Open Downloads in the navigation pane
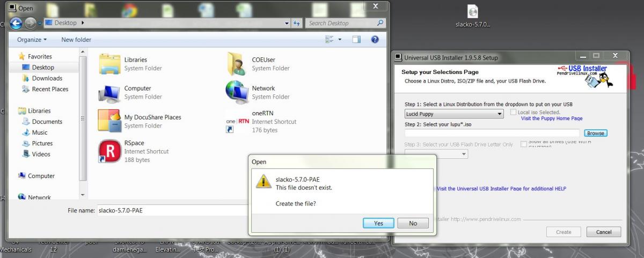The height and width of the screenshot is (258, 644). pyautogui.click(x=47, y=78)
